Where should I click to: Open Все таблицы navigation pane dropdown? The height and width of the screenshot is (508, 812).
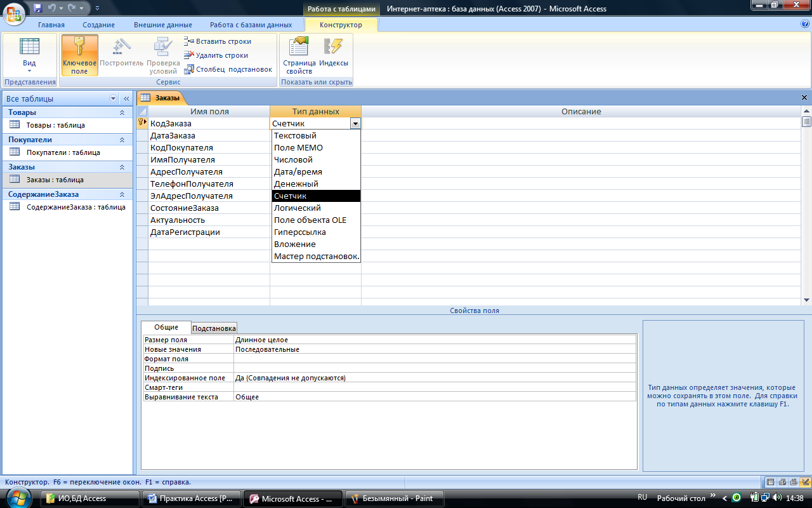coord(114,98)
